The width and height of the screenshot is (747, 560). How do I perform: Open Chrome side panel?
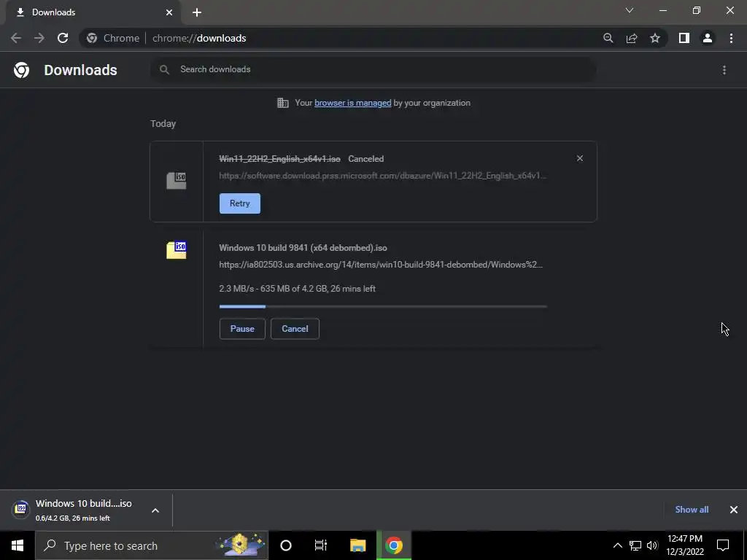coord(684,38)
